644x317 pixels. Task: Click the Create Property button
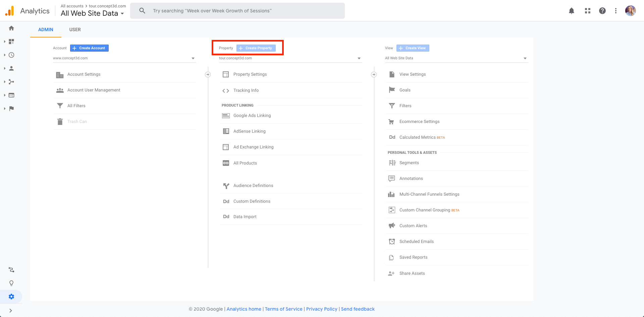click(x=256, y=48)
